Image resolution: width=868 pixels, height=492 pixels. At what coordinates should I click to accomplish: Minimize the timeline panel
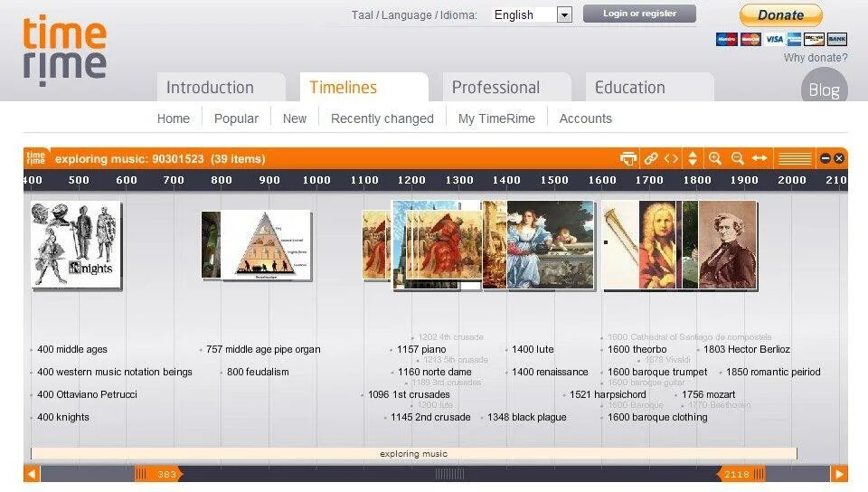(825, 158)
